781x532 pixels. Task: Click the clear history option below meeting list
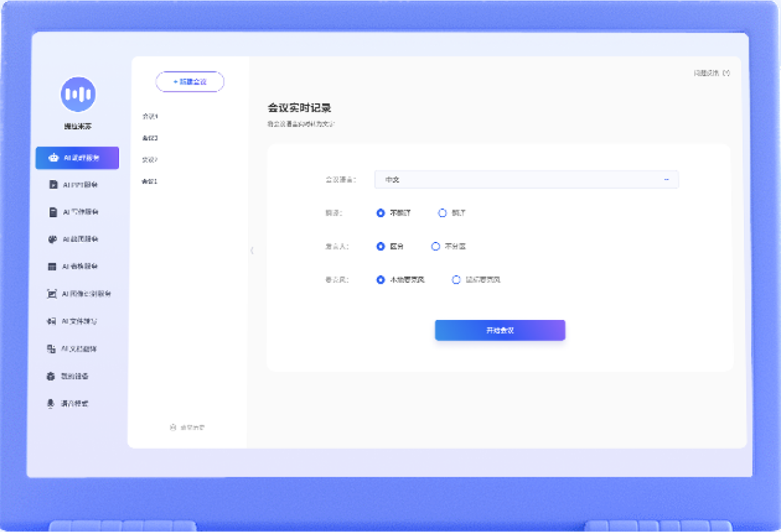(187, 427)
